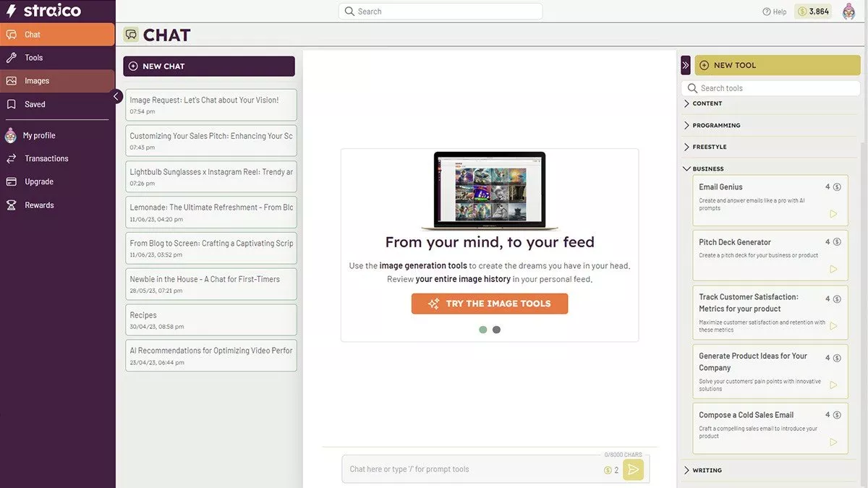Click the send message arrow icon
The image size is (868, 488).
click(x=633, y=470)
